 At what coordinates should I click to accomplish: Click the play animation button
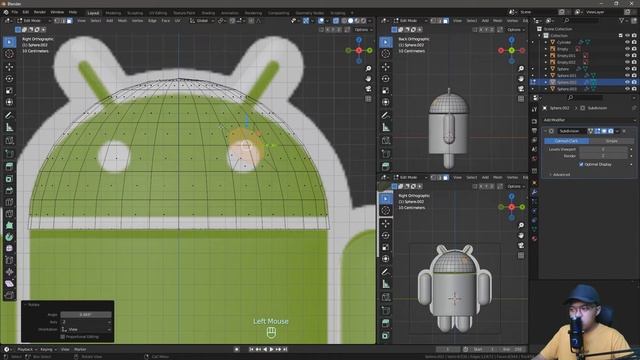tap(271, 349)
